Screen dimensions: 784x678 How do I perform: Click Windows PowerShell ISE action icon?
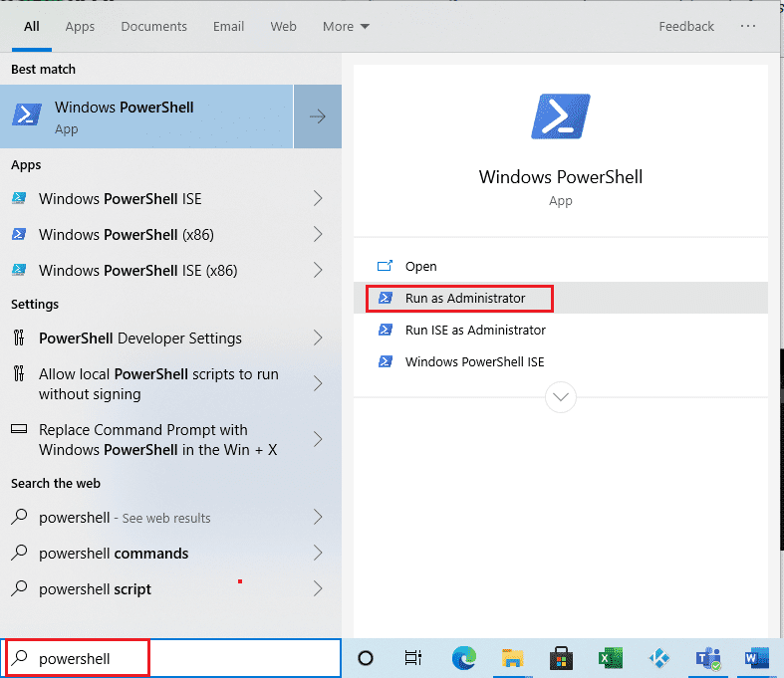pyautogui.click(x=385, y=361)
